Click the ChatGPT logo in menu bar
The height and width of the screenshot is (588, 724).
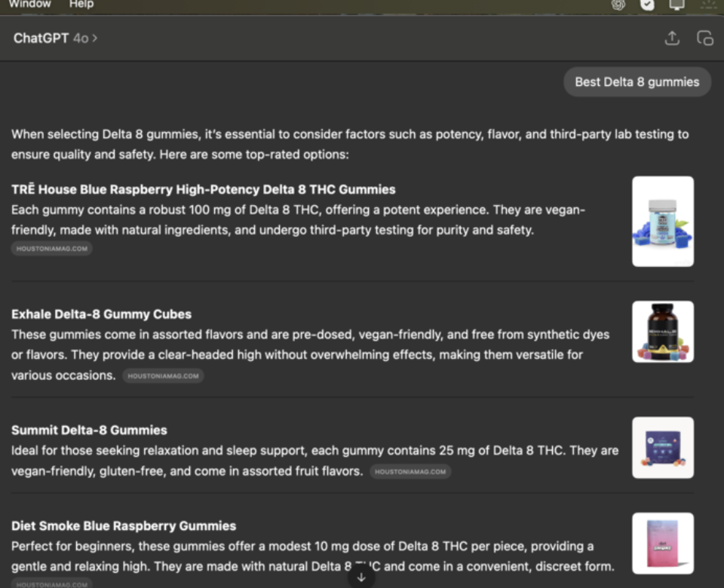[618, 5]
